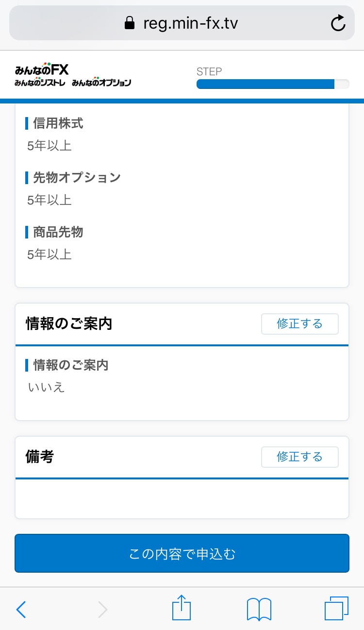Open Safari bookmarks book icon
Image resolution: width=364 pixels, height=630 pixels.
[259, 609]
